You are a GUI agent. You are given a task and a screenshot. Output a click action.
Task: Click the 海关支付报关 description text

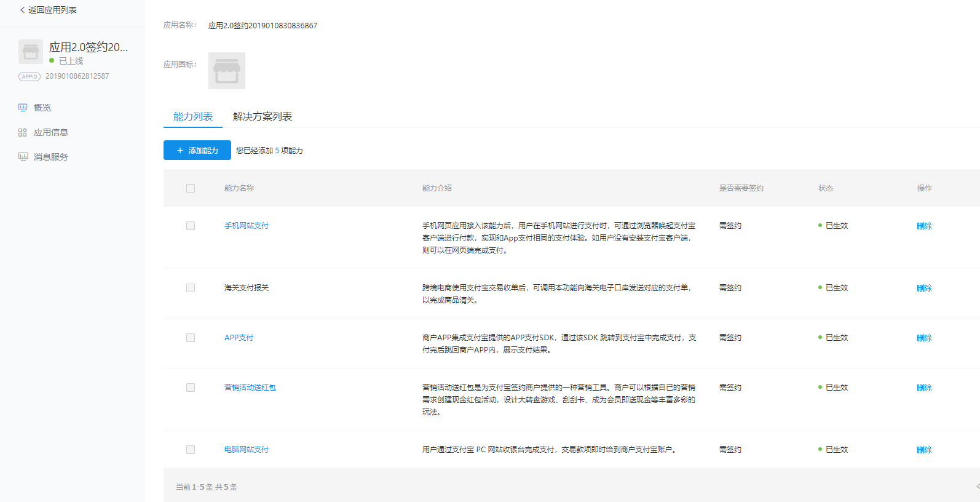(557, 294)
